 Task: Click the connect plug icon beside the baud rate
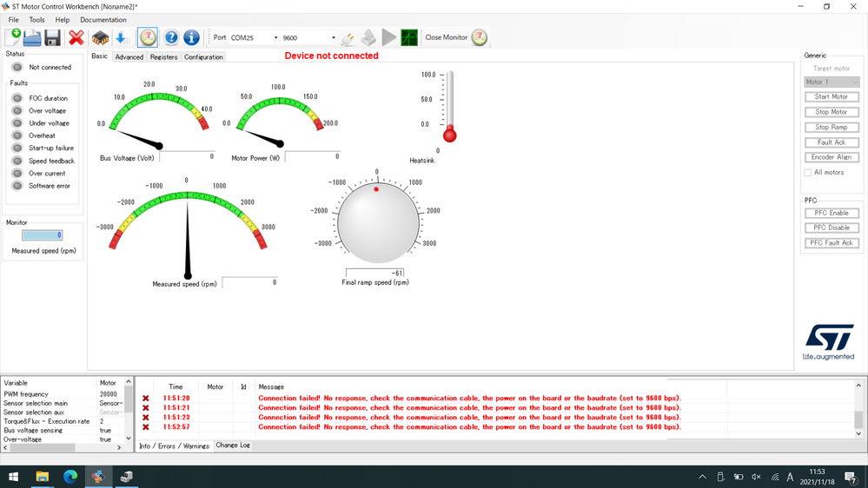(348, 37)
